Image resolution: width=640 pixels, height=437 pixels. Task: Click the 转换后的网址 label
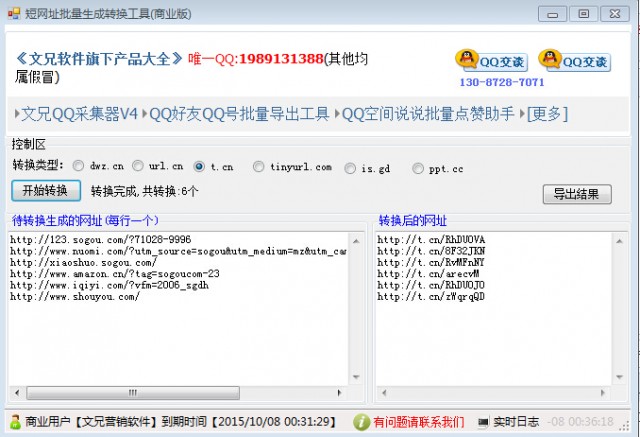click(413, 221)
